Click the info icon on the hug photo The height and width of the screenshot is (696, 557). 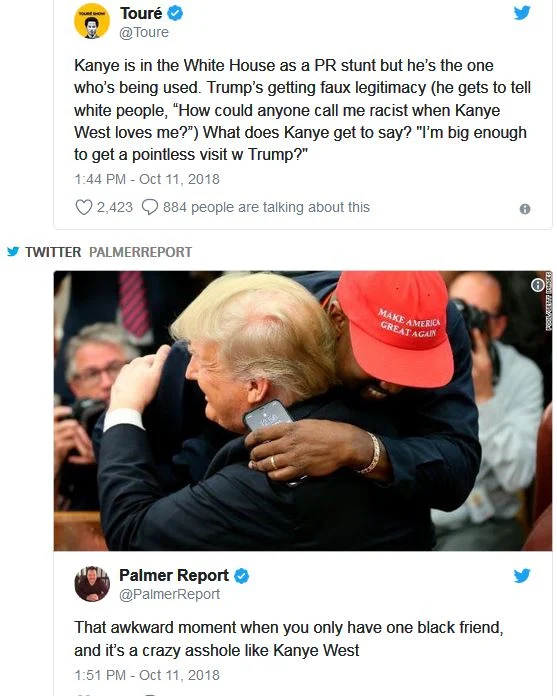[538, 285]
